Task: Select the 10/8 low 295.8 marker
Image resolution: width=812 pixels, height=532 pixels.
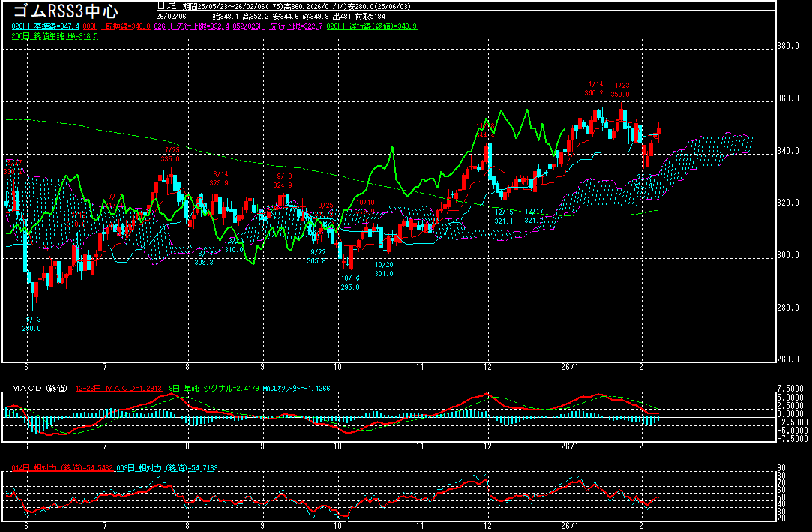Action: tap(349, 283)
